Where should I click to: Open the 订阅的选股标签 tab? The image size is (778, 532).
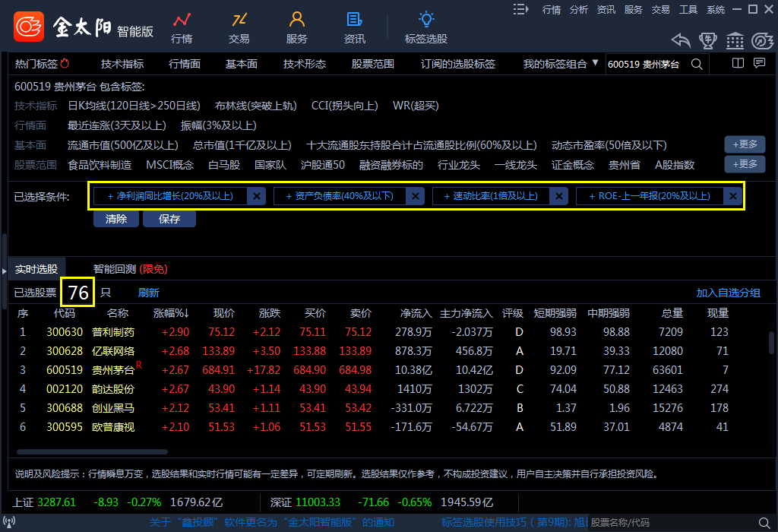click(457, 64)
